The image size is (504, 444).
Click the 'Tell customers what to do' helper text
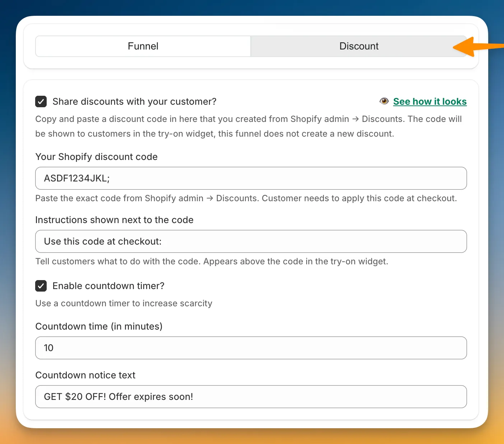pos(211,261)
